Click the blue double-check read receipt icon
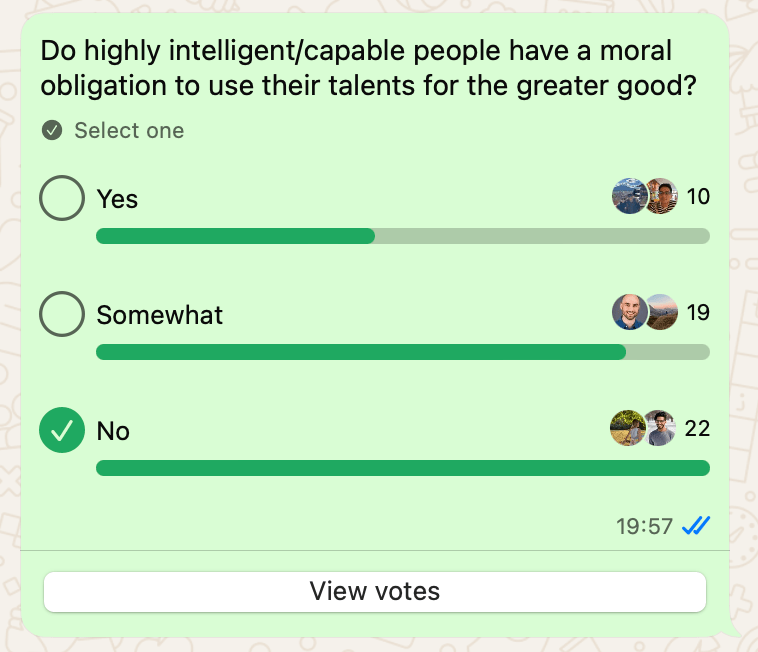 (696, 525)
